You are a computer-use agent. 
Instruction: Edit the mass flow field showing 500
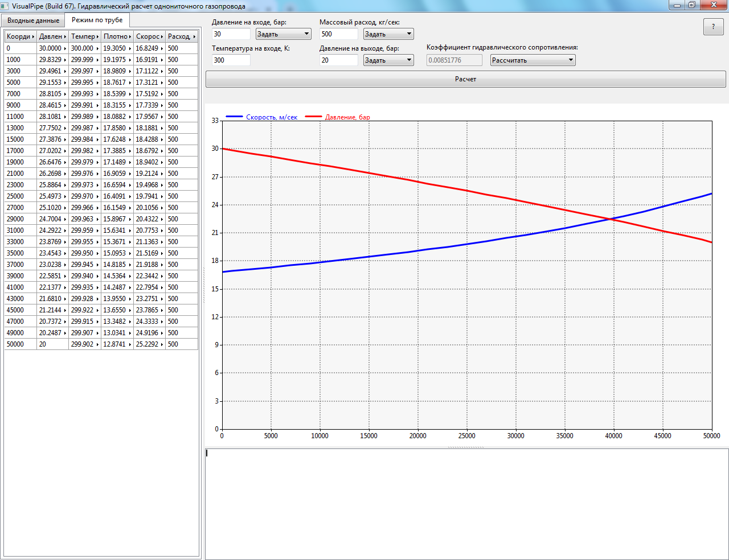point(339,34)
